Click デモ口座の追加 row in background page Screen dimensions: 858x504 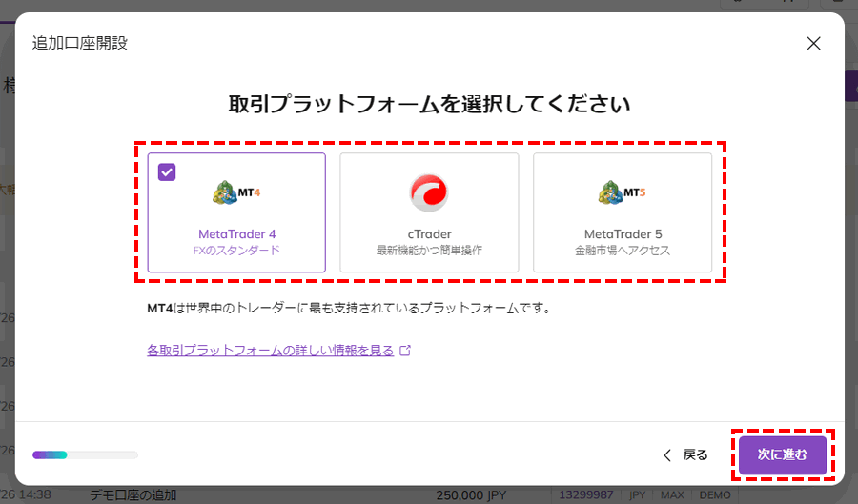[x=133, y=495]
